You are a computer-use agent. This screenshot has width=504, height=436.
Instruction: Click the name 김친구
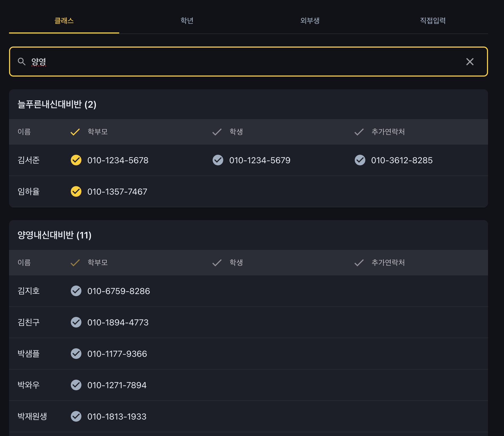[28, 322]
